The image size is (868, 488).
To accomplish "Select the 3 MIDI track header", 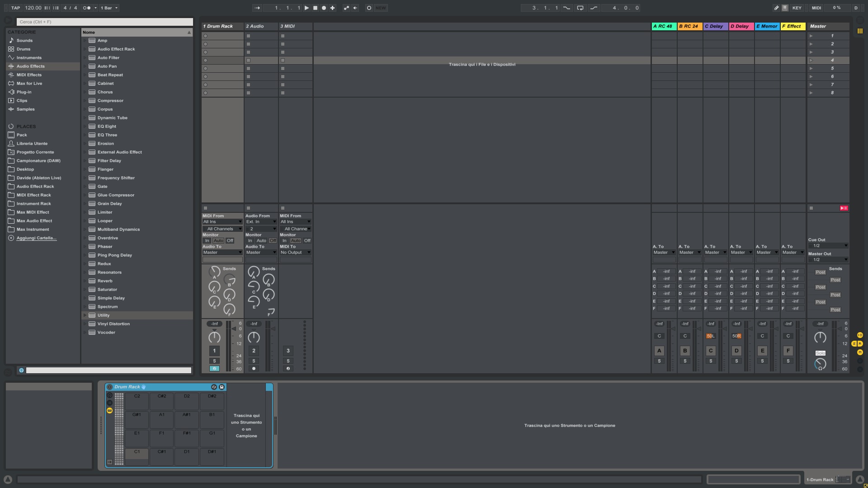I will click(x=295, y=26).
